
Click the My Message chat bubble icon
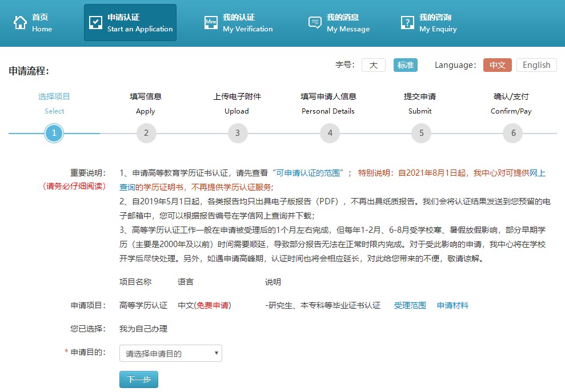click(315, 23)
